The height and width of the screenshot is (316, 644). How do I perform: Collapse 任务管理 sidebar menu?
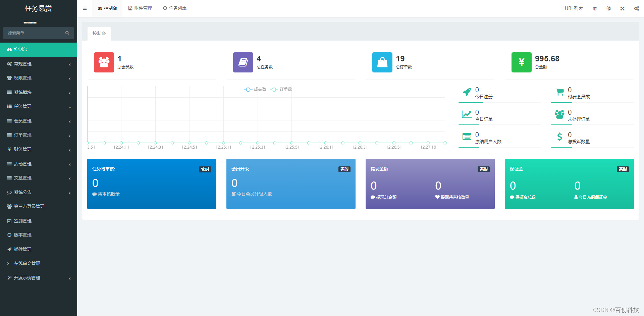pyautogui.click(x=39, y=107)
